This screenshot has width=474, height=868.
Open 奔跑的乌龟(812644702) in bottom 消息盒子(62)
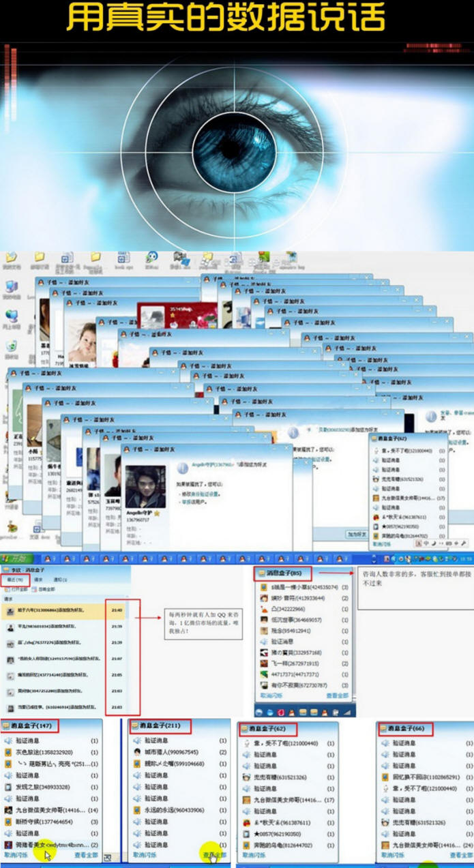(x=288, y=845)
